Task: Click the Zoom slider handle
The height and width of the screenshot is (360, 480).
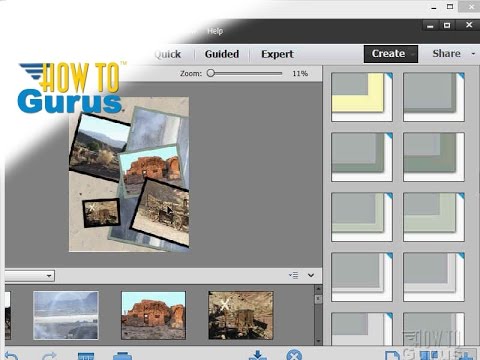Action: (210, 73)
